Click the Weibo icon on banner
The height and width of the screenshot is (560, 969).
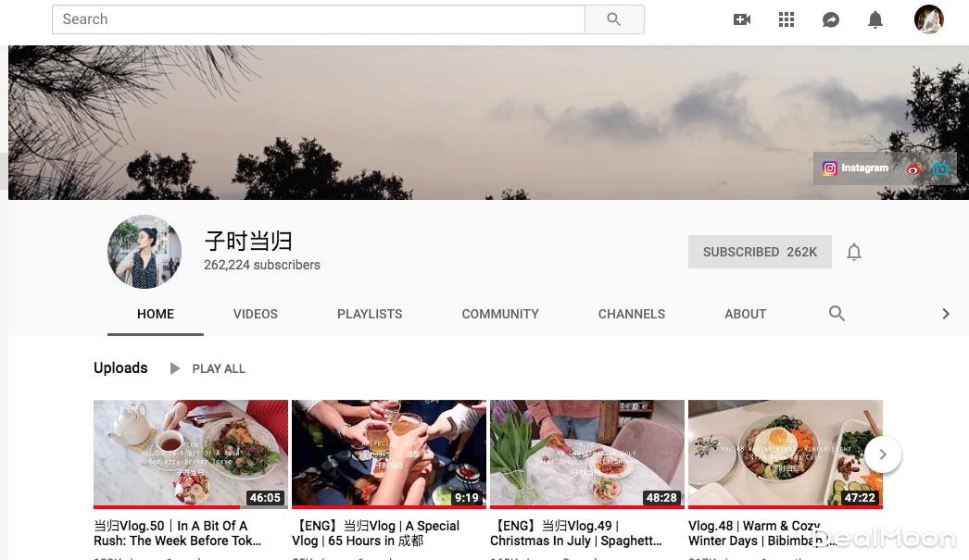914,169
